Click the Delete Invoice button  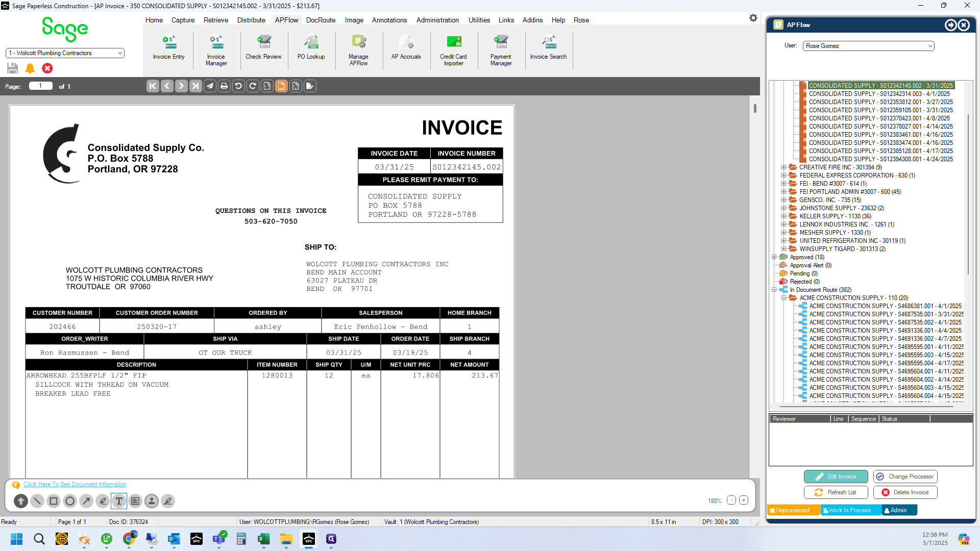pos(905,492)
